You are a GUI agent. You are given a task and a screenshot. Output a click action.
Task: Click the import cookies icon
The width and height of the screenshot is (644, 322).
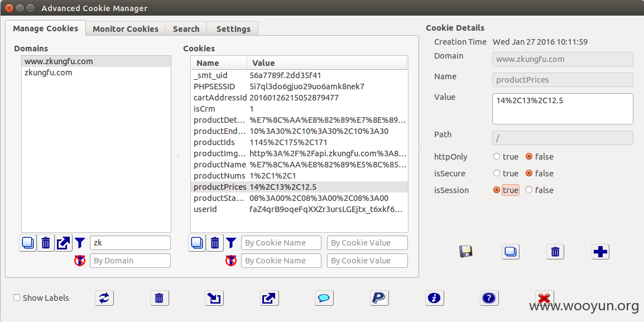tap(214, 298)
